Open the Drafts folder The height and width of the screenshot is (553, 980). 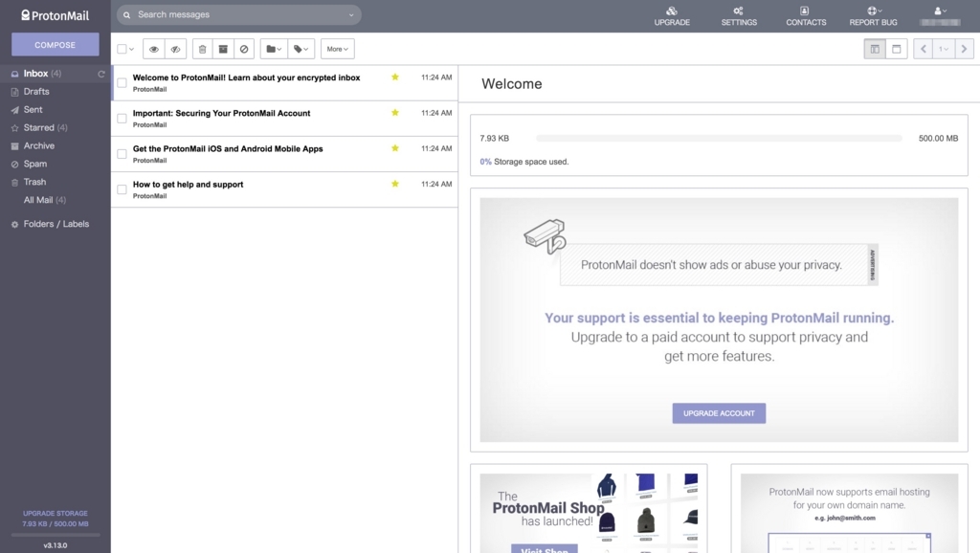(x=36, y=91)
